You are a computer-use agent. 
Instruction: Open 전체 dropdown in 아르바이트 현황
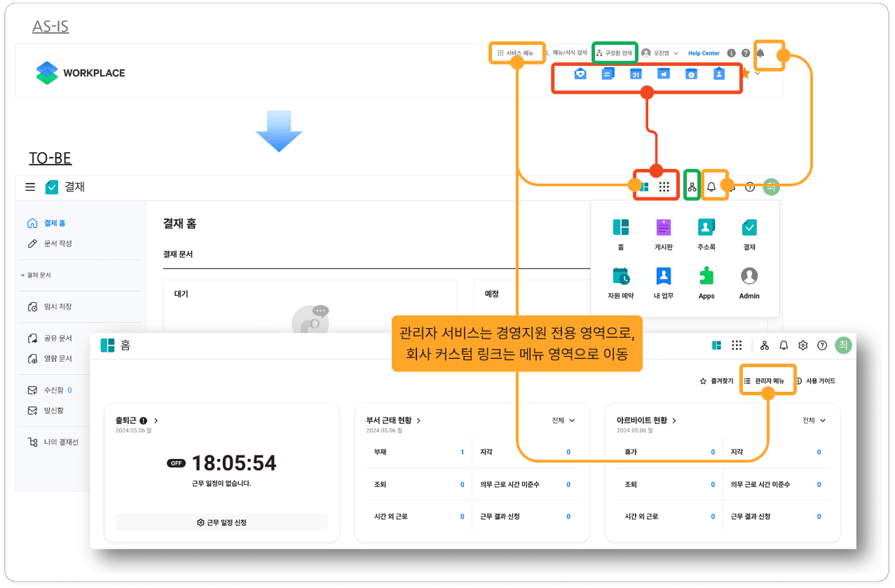[814, 421]
